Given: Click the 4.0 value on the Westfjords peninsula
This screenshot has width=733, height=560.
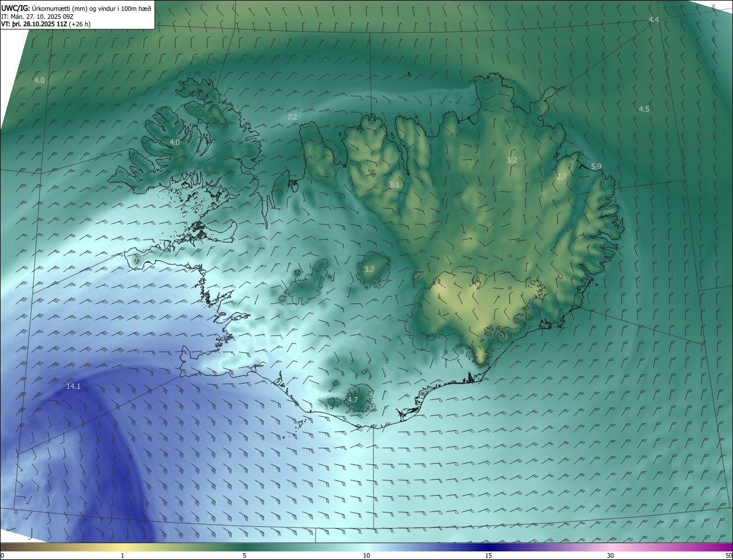Looking at the screenshot, I should pyautogui.click(x=175, y=142).
